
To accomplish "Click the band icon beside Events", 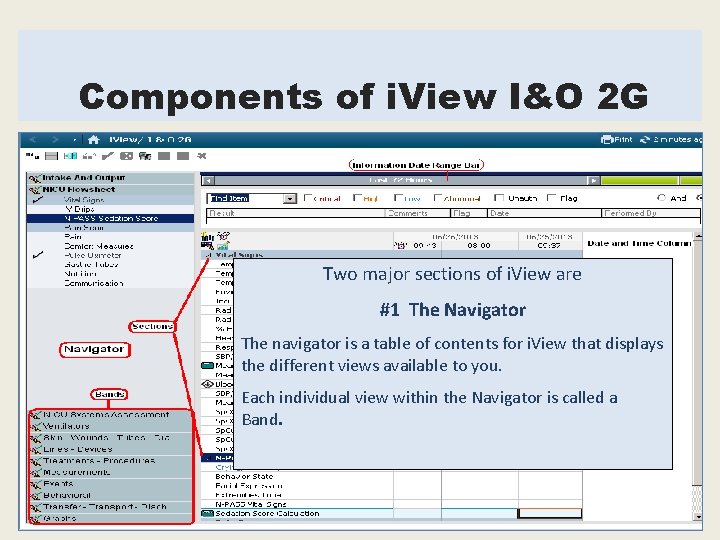I will coord(35,484).
